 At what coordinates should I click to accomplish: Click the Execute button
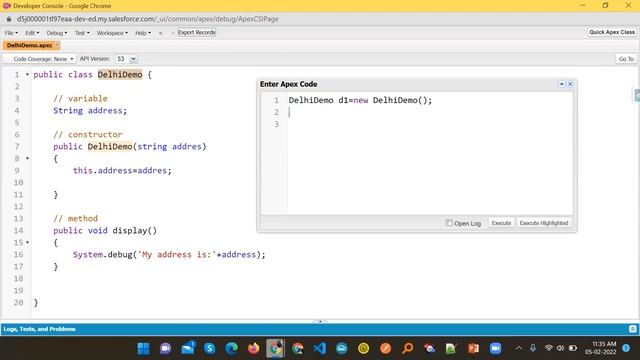click(x=501, y=223)
